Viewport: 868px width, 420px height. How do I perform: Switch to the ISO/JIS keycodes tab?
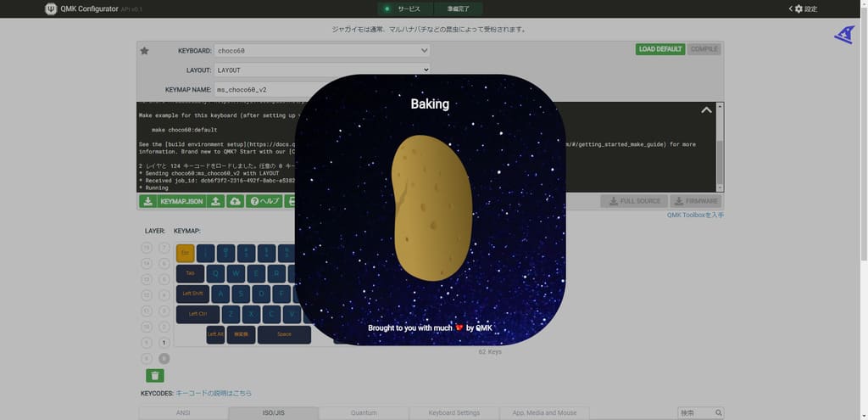273,413
